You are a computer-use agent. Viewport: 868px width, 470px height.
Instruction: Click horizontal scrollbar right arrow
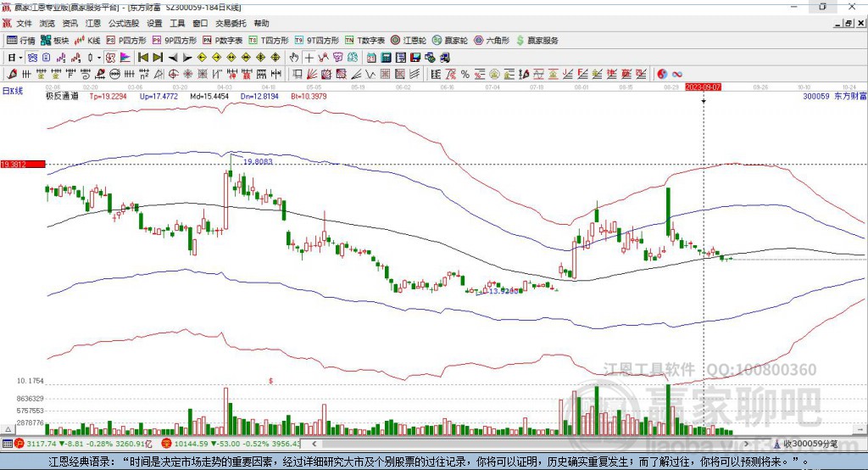coord(746,444)
